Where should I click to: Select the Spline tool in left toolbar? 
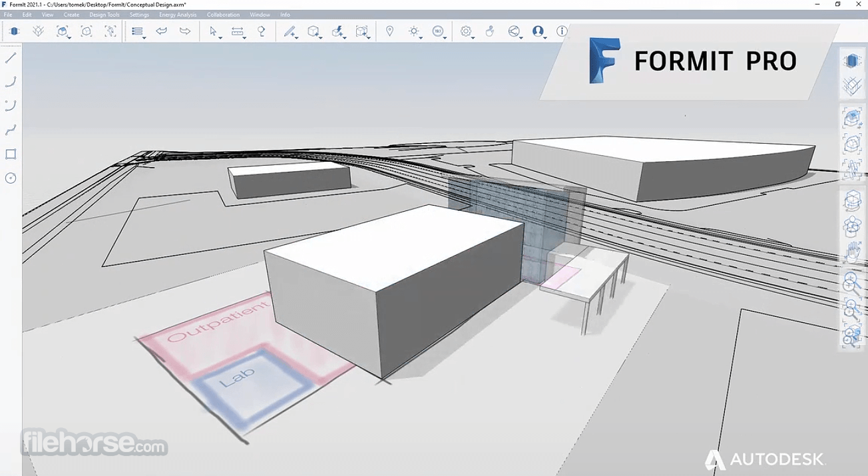[11, 130]
